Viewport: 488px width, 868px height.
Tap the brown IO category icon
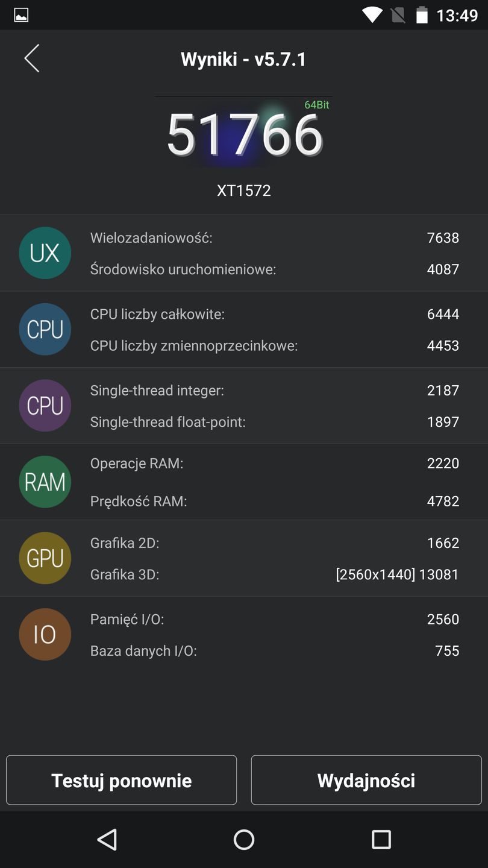45,634
